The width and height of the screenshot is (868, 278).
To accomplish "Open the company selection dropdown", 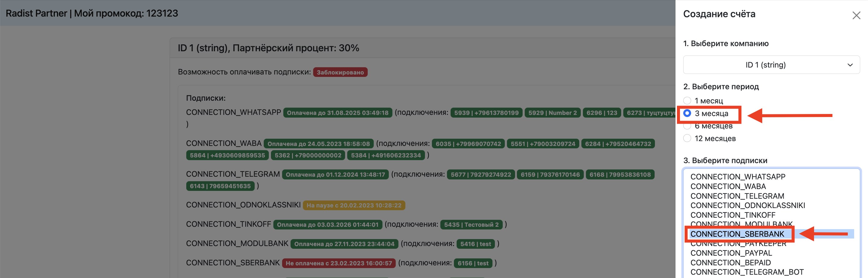I will [x=771, y=65].
